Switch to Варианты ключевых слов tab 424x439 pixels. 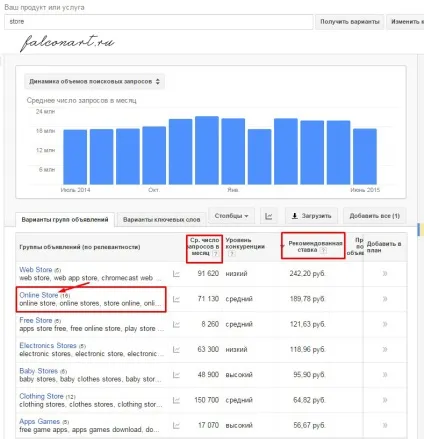(161, 220)
